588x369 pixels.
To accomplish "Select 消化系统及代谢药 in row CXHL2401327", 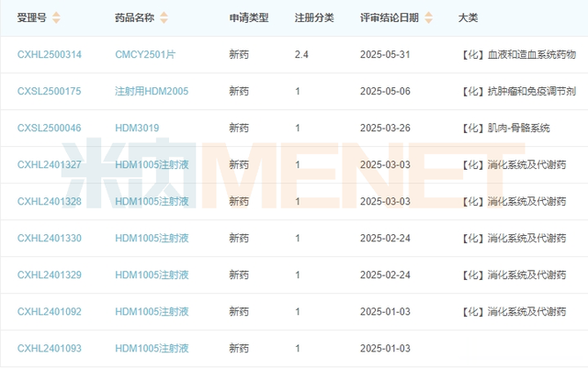I will point(526,165).
